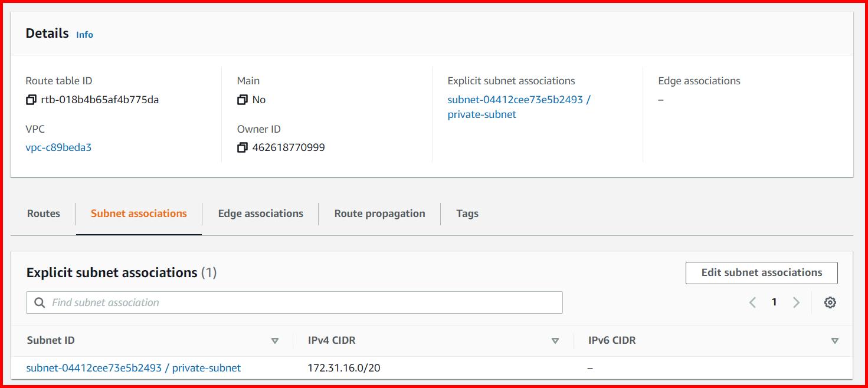
Task: Open the Edge associations tab
Action: (260, 213)
